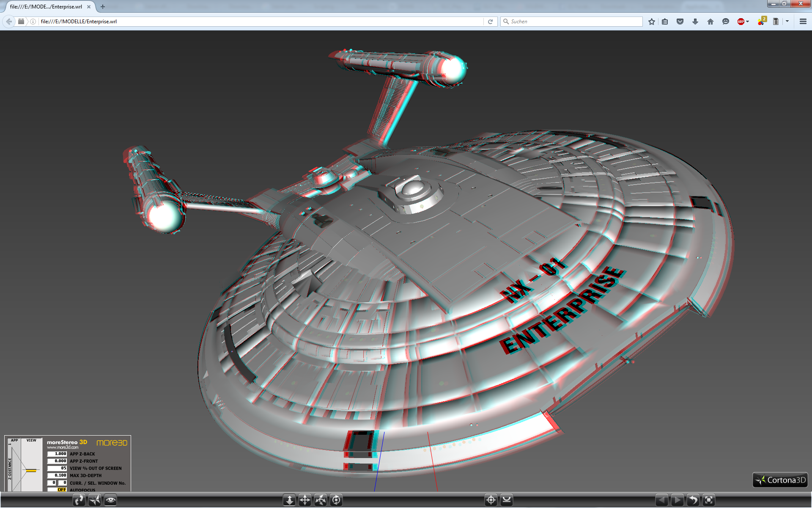
Task: Select the Study navigation mode eye icon
Action: click(110, 500)
